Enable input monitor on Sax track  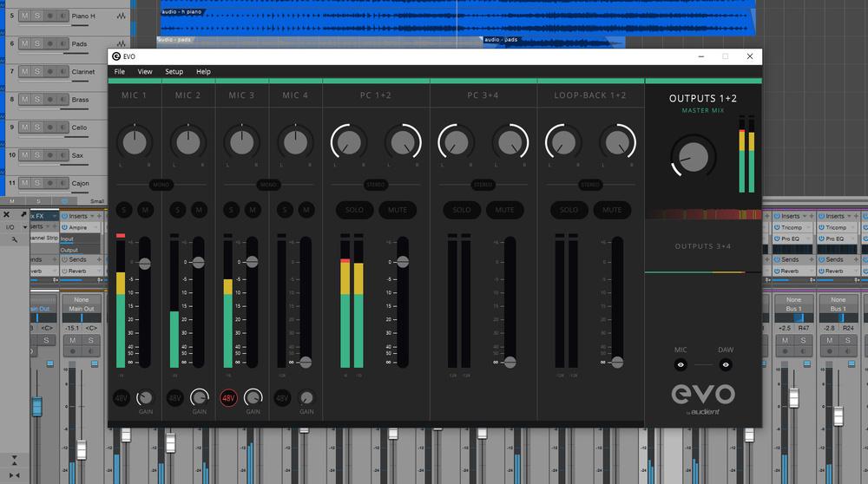[63, 155]
